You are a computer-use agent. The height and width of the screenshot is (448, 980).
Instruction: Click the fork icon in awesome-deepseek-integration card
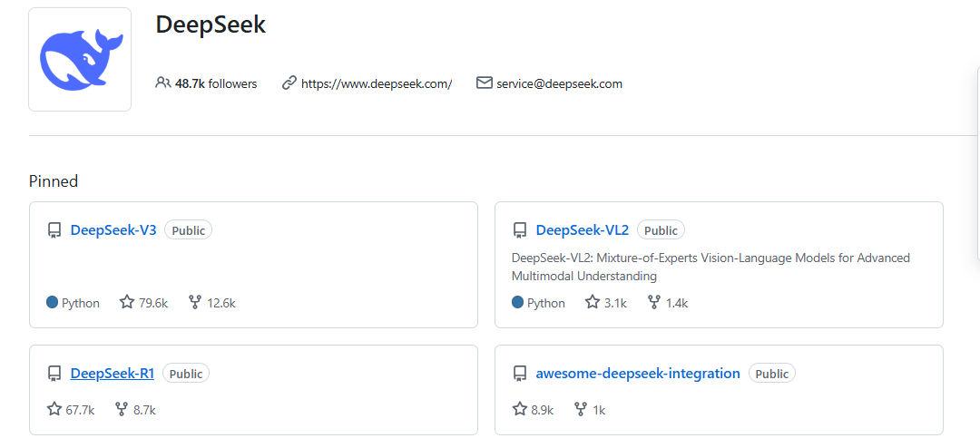point(580,410)
